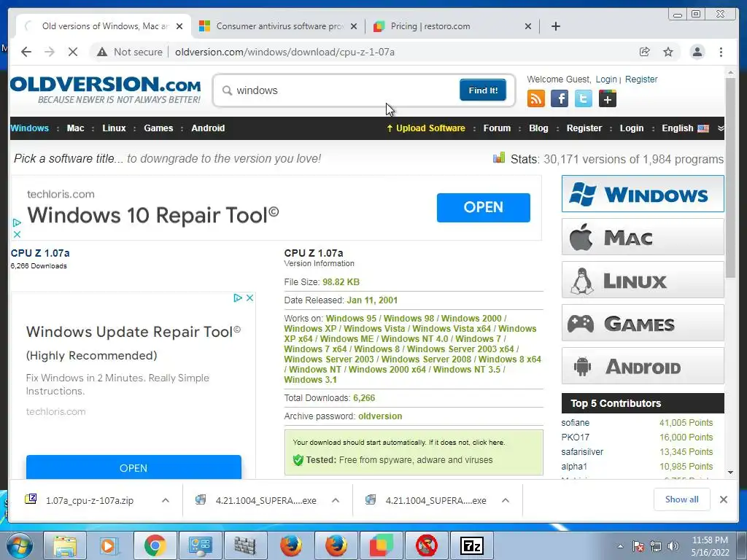Screen dimensions: 747x560
Task: Open the 1.07a_cpu-z-107a.zip download item
Action: pos(89,500)
